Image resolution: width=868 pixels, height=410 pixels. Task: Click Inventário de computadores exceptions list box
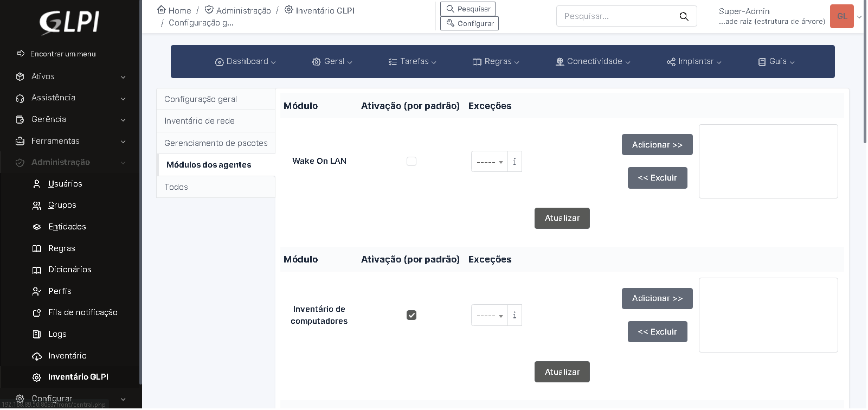pyautogui.click(x=768, y=315)
